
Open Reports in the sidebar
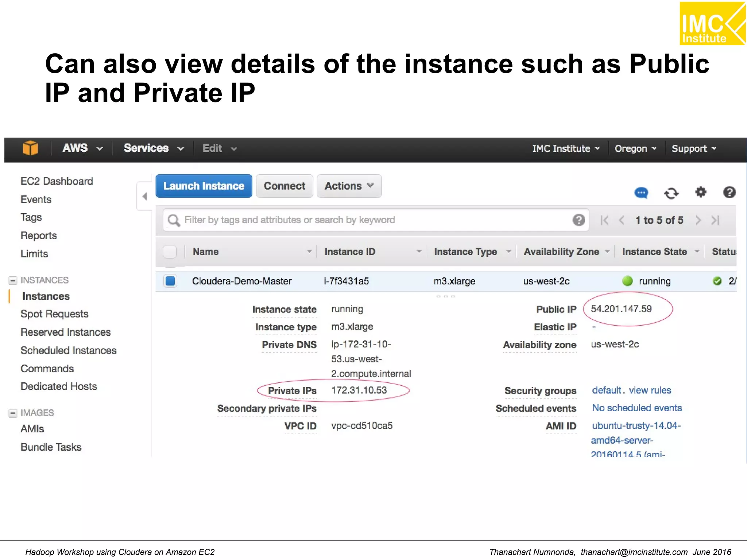pos(39,236)
